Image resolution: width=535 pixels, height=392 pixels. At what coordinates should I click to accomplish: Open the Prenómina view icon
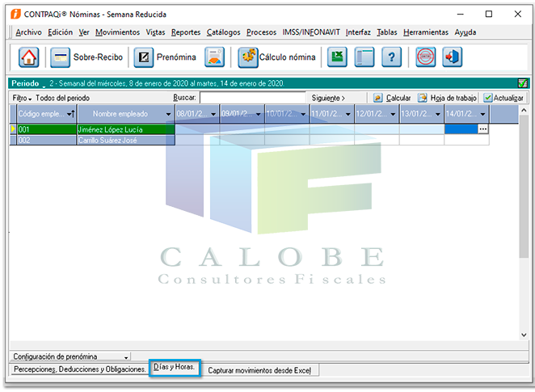144,57
